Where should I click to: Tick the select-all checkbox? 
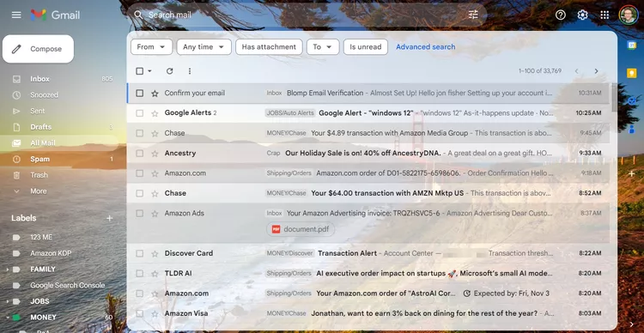tap(140, 71)
